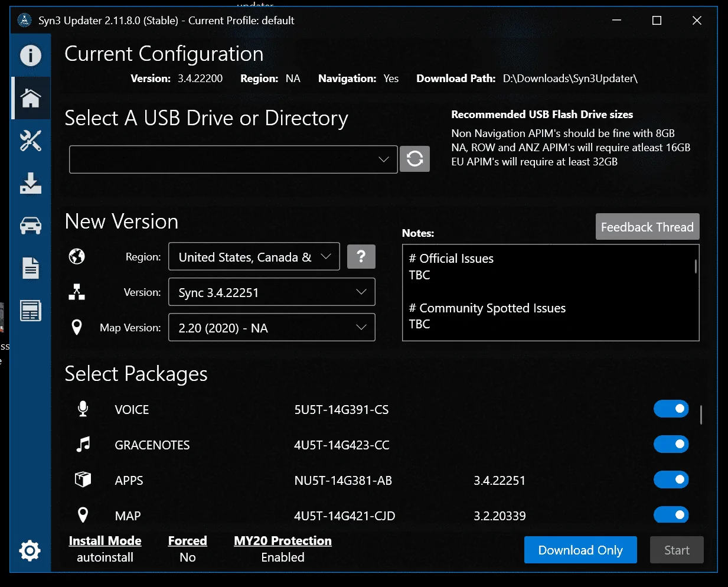
Task: Click the Current Configuration heading
Action: tap(164, 54)
